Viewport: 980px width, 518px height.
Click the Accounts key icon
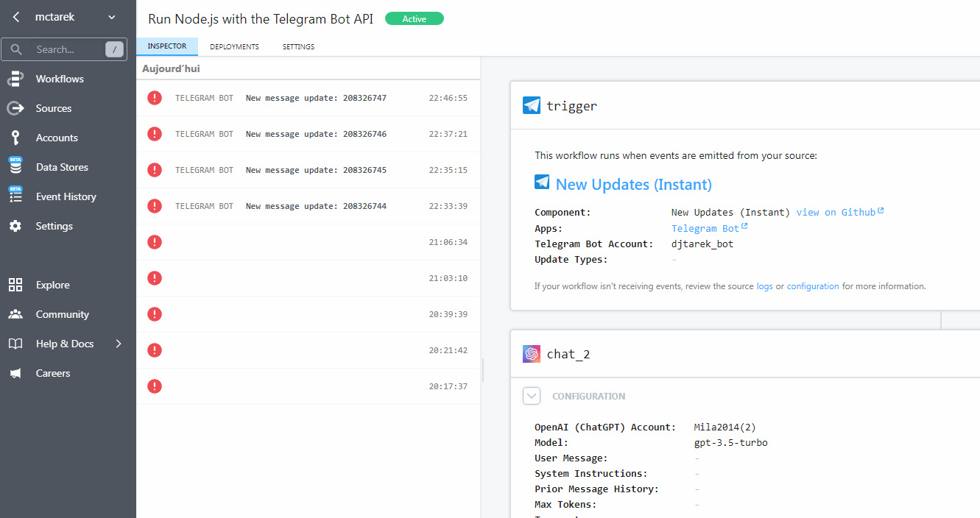15,138
